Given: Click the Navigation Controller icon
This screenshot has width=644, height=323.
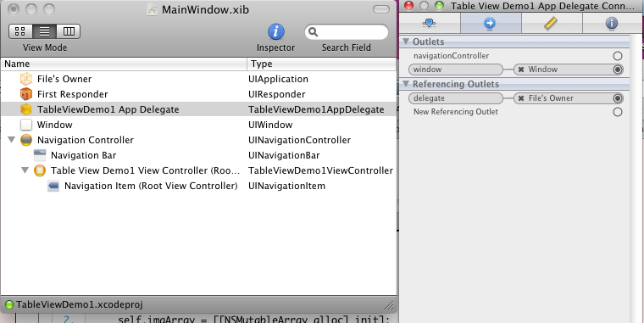Looking at the screenshot, I should (x=26, y=140).
